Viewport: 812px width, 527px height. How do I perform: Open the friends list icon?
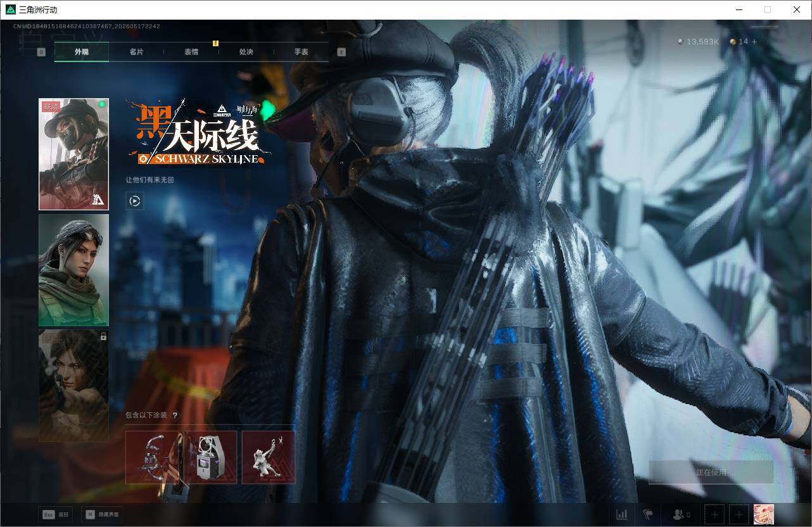click(682, 514)
